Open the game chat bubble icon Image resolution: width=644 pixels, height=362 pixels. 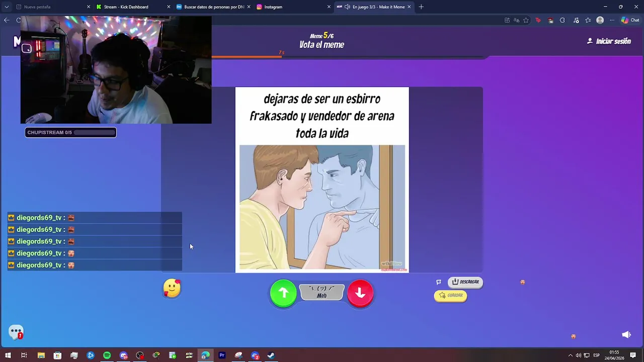(x=16, y=332)
